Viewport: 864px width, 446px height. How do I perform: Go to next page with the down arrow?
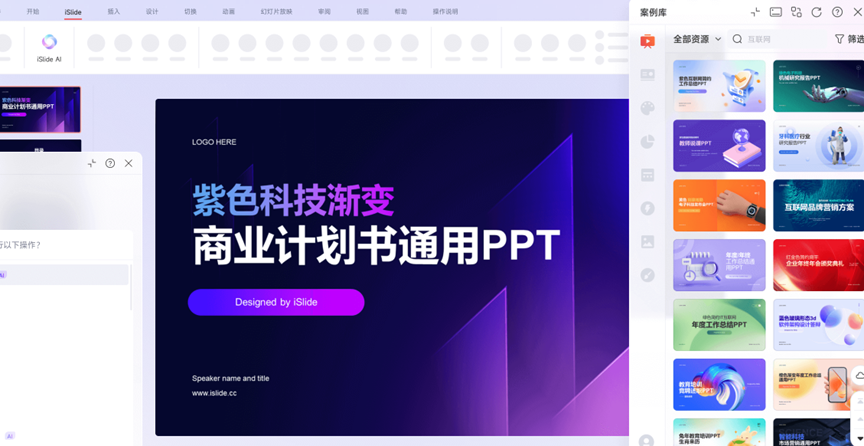(860, 438)
